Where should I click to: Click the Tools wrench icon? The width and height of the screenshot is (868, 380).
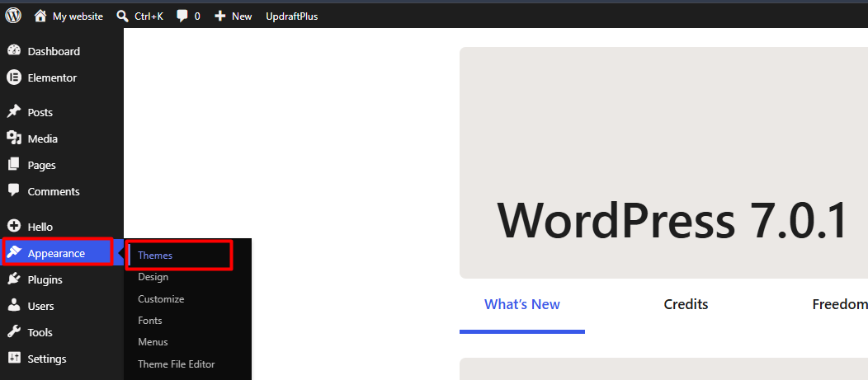click(14, 332)
